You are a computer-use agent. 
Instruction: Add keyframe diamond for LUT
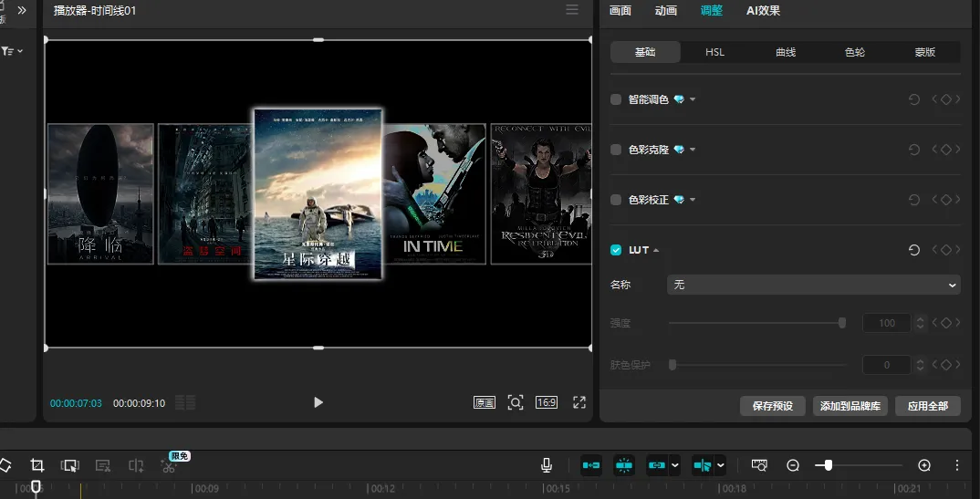coord(946,250)
